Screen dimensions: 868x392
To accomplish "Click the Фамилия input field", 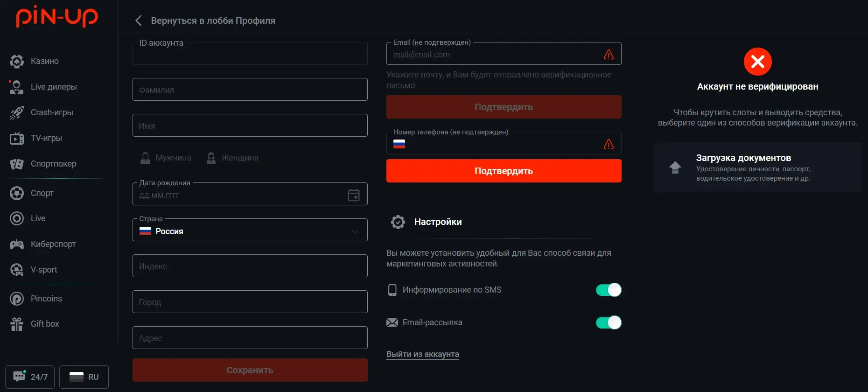I will point(250,90).
